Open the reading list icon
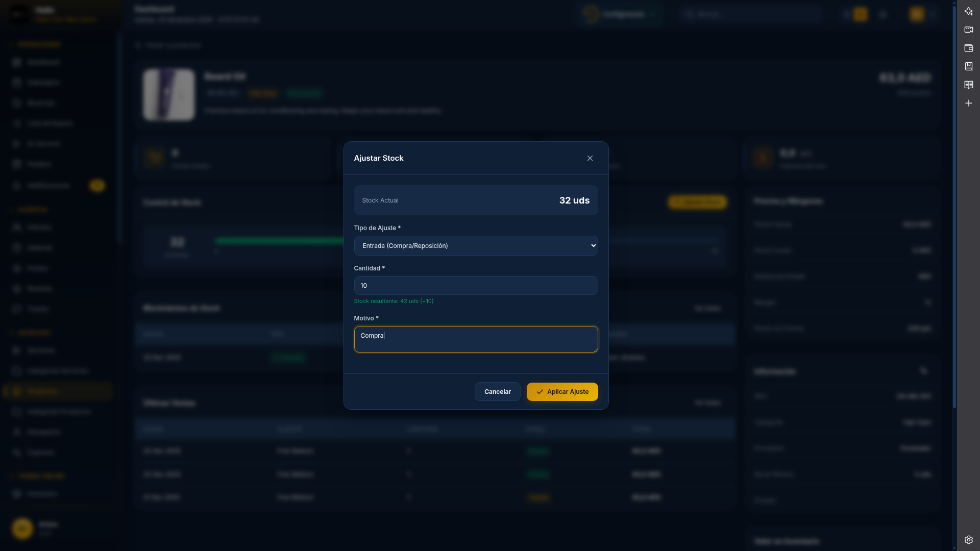Image resolution: width=980 pixels, height=551 pixels. [x=968, y=85]
